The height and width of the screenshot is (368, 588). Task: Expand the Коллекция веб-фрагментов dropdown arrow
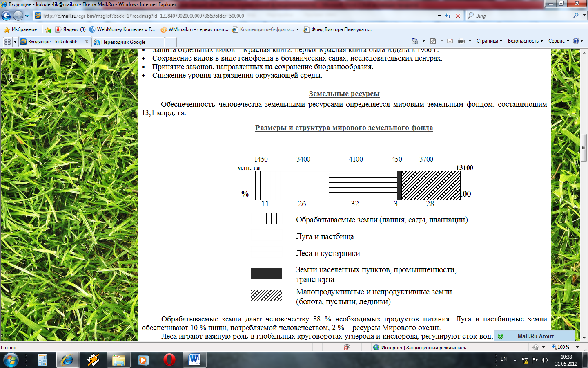[x=297, y=29]
